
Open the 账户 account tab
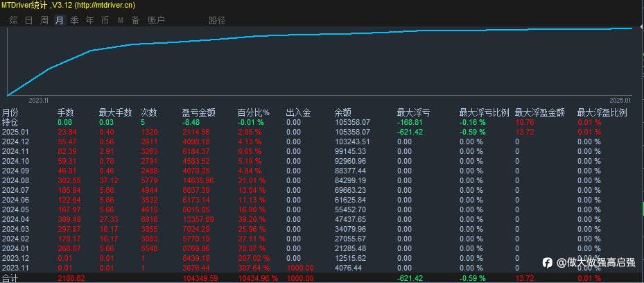(x=156, y=20)
